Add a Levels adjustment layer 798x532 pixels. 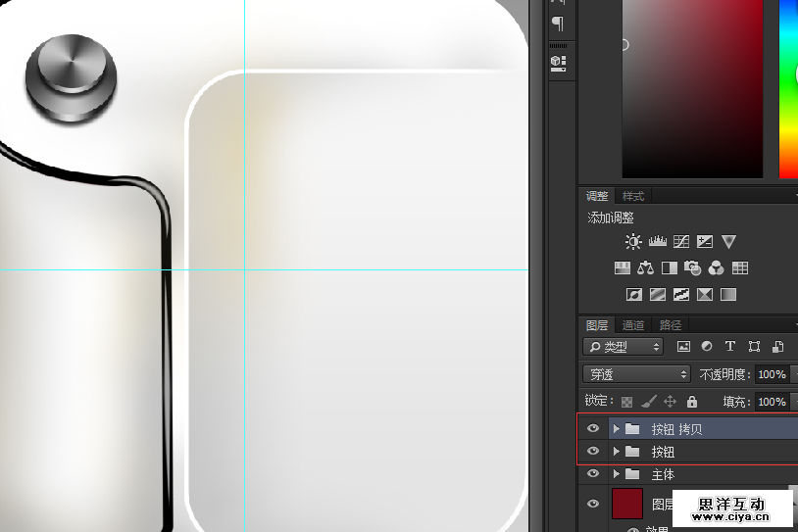657,242
